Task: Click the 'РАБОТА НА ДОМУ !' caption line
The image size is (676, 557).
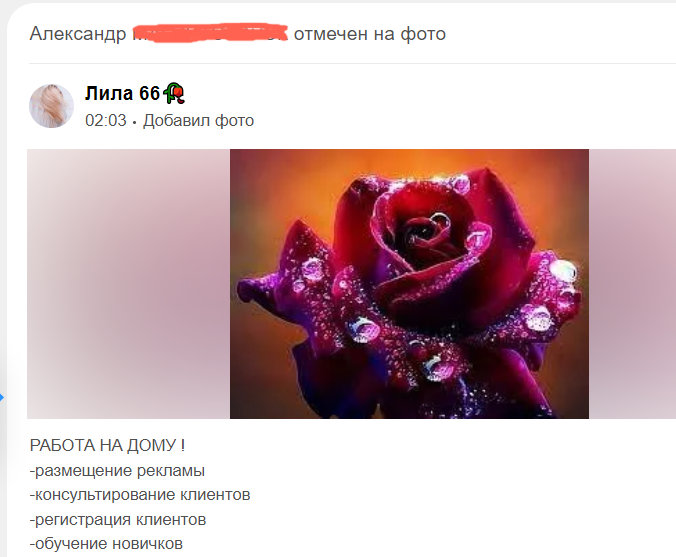Action: (x=107, y=445)
